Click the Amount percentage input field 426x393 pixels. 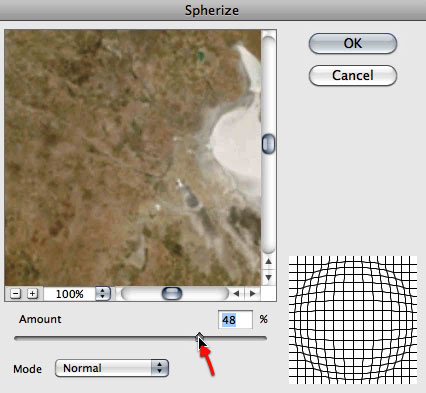pyautogui.click(x=235, y=320)
